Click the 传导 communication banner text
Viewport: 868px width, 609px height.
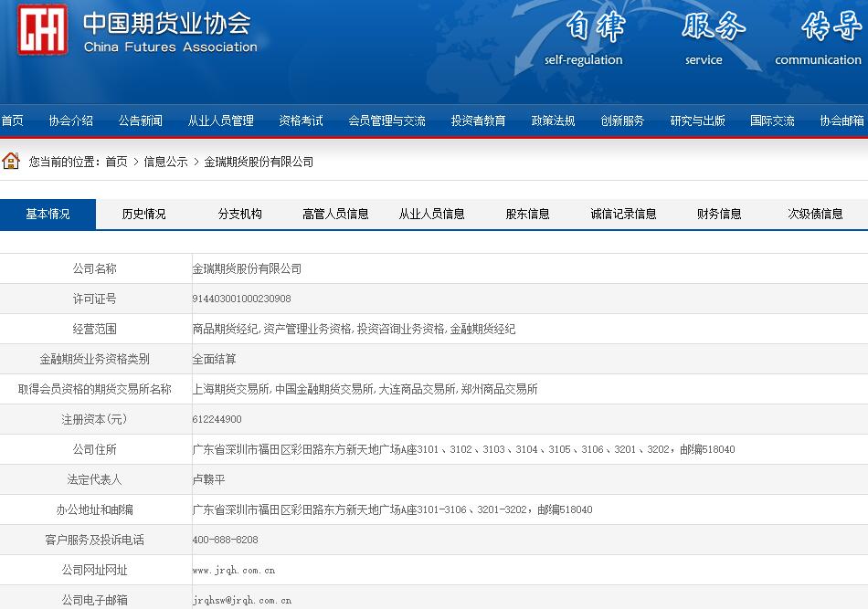pos(820,38)
